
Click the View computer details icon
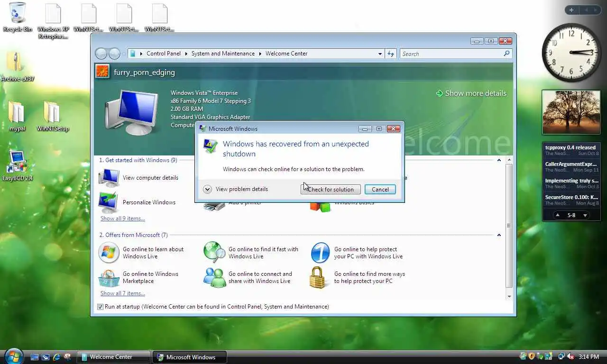(x=109, y=178)
